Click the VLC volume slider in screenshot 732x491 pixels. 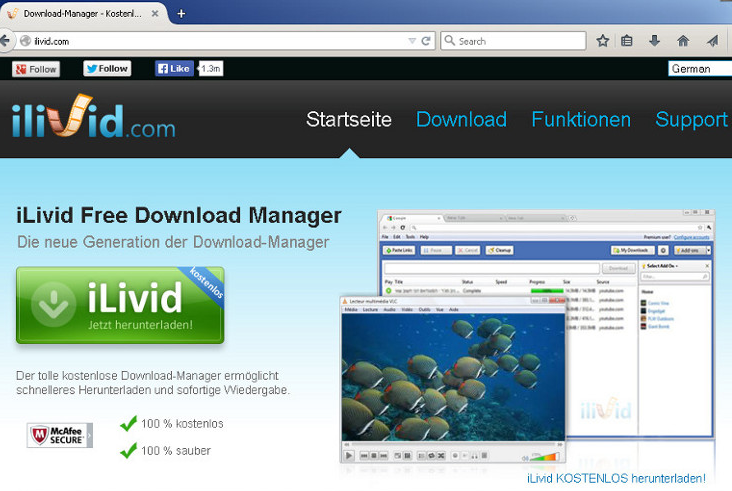(544, 457)
